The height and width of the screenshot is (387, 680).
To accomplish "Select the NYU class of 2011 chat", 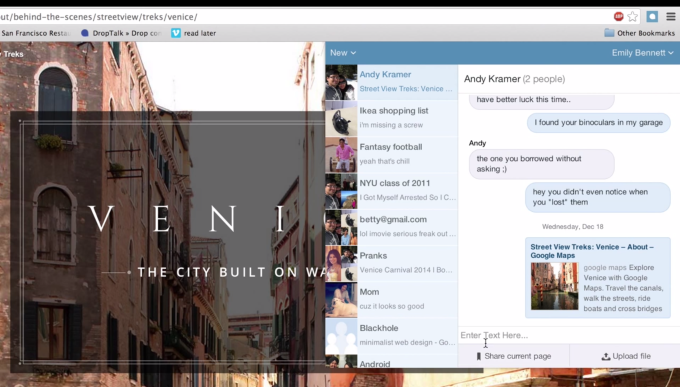I will point(392,190).
